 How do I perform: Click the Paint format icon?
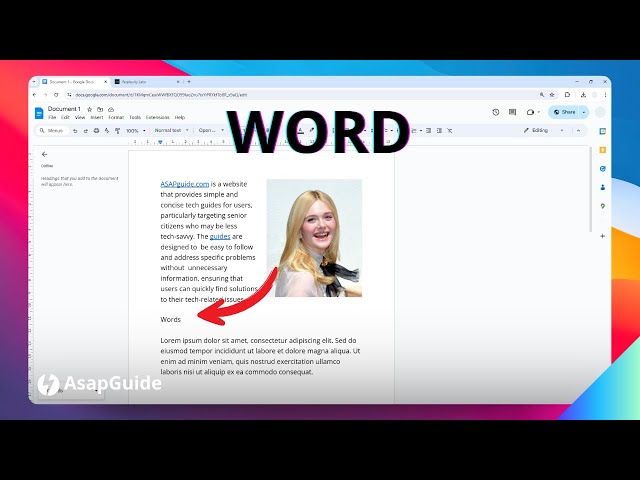118,131
